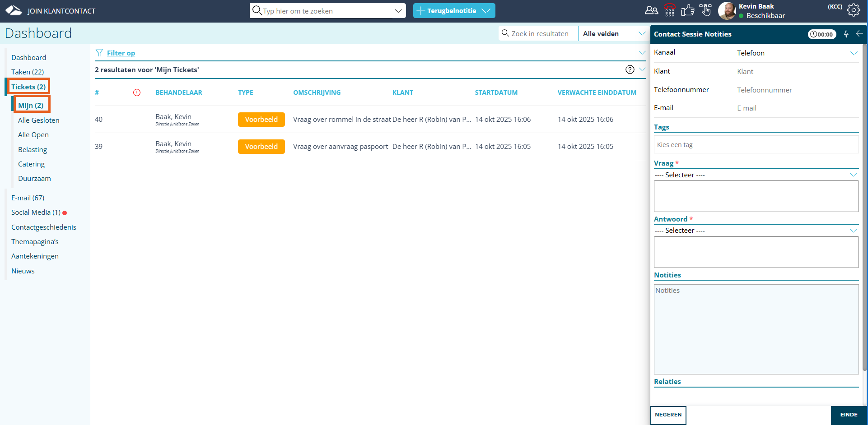Click the session timer showing 00:00
Viewport: 868px width, 425px height.
pos(821,34)
